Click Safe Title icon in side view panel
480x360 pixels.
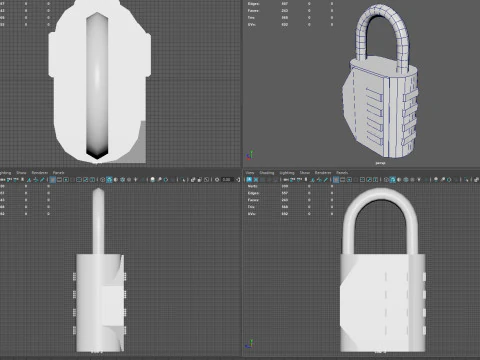pos(92,179)
